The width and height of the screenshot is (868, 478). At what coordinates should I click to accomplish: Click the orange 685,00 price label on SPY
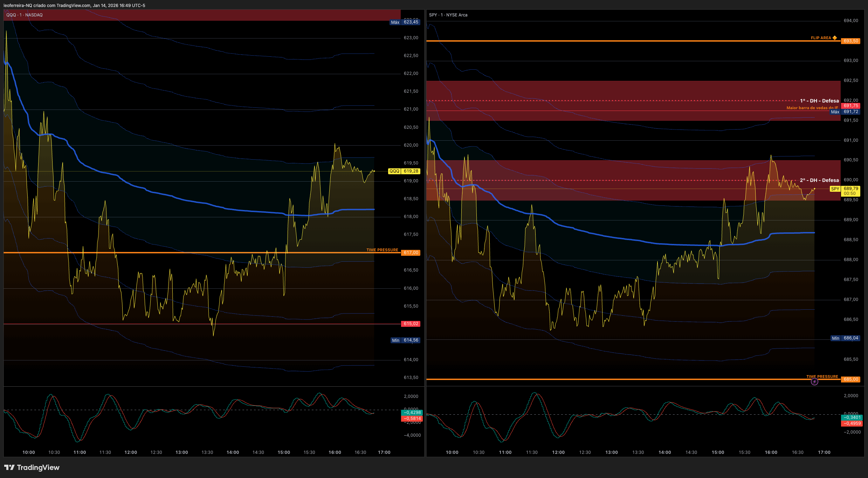point(850,379)
